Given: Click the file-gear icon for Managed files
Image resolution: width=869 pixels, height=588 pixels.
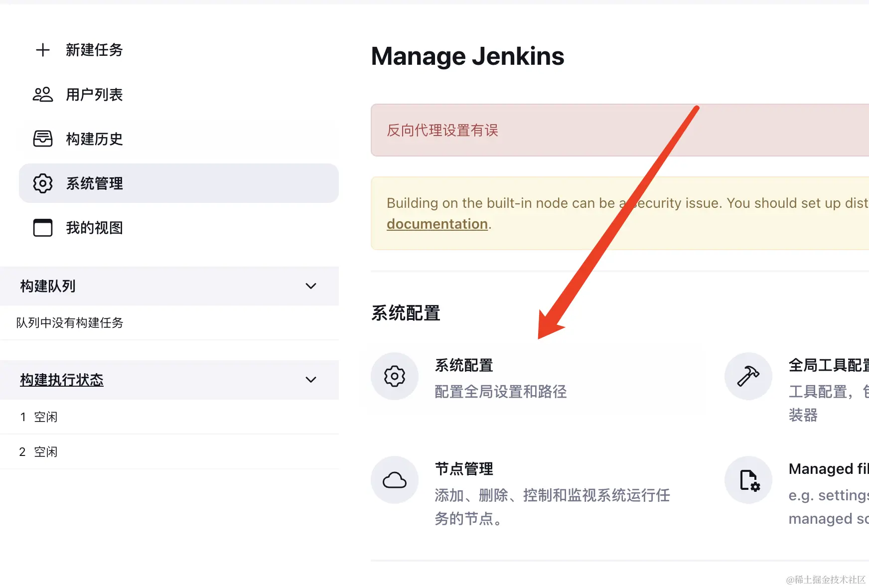Looking at the screenshot, I should [x=749, y=480].
